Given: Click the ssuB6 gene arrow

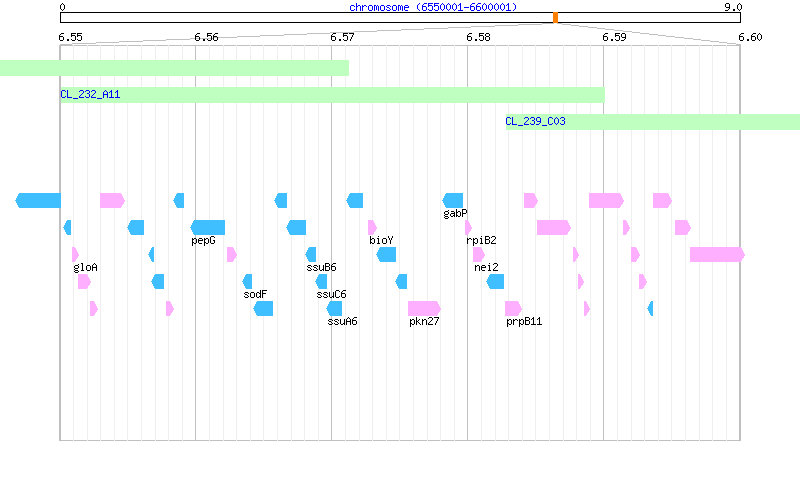Looking at the screenshot, I should (x=311, y=254).
